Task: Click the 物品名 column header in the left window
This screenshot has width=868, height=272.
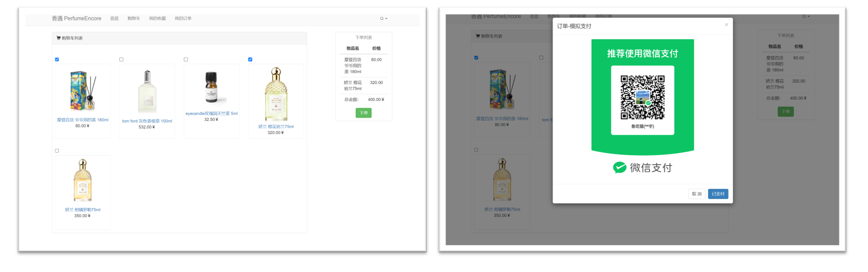Action: 353,48
